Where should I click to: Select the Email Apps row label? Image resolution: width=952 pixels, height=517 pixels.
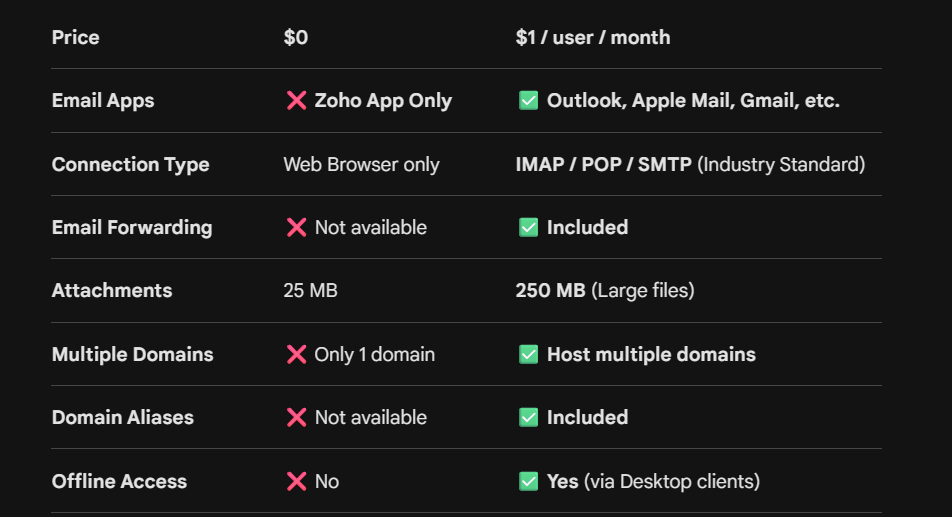(x=103, y=101)
